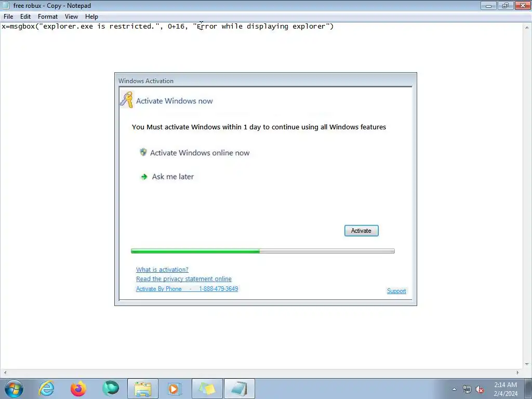This screenshot has height=399, width=532.
Task: Open the What is activation? link
Action: point(162,270)
